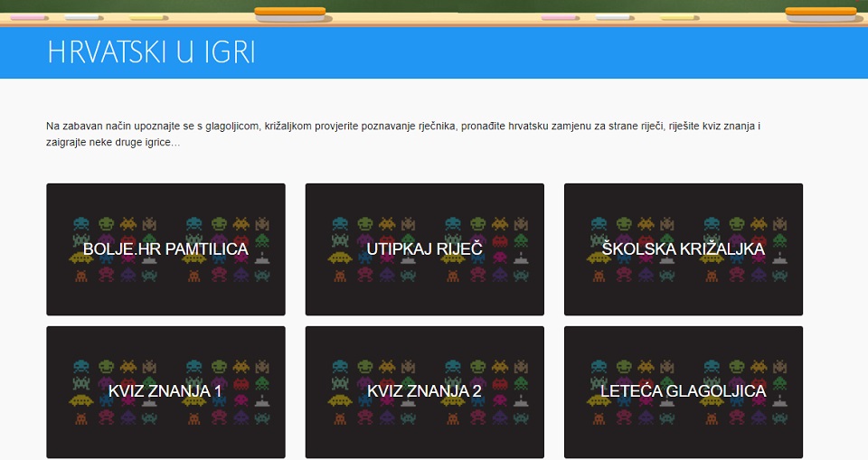Open the UTIPKAJ RIJEČ game card

425,249
